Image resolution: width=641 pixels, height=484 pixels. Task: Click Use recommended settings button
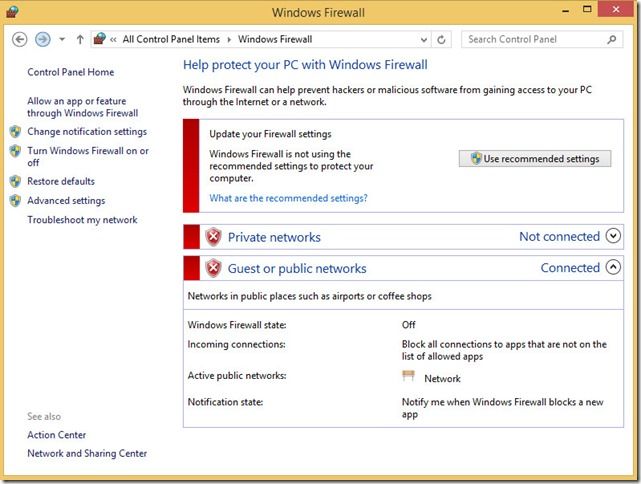(535, 159)
